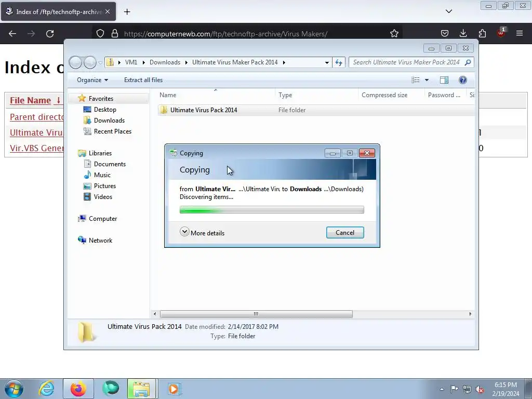This screenshot has height=399, width=532.
Task: Open view options dropdown arrow
Action: pos(427,80)
